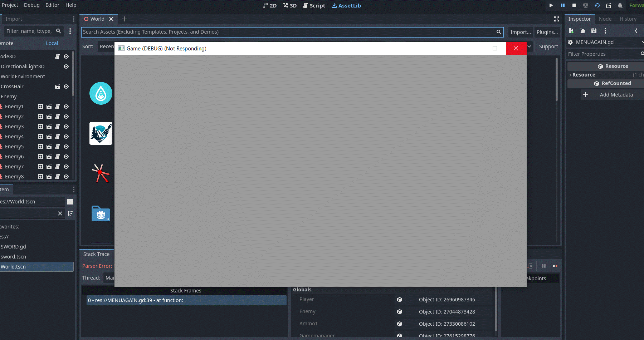The width and height of the screenshot is (644, 340).
Task: Click the Plugins... button
Action: point(547,32)
